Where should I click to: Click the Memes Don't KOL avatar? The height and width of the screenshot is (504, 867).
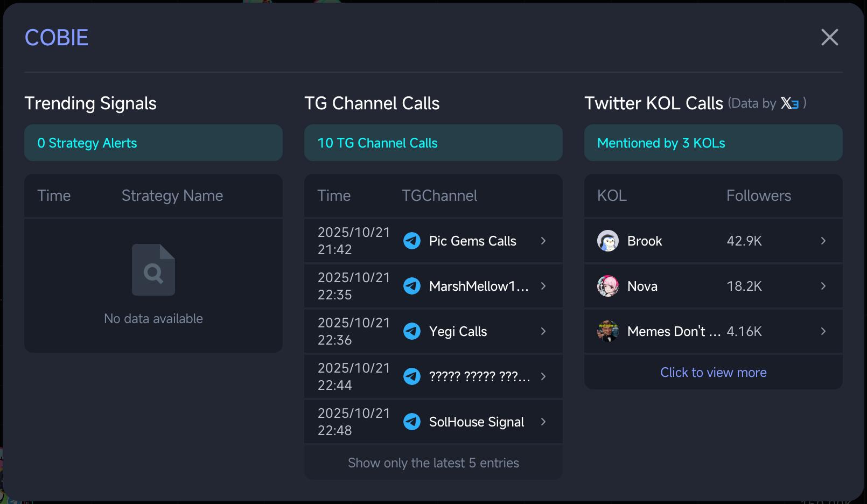[x=608, y=331]
